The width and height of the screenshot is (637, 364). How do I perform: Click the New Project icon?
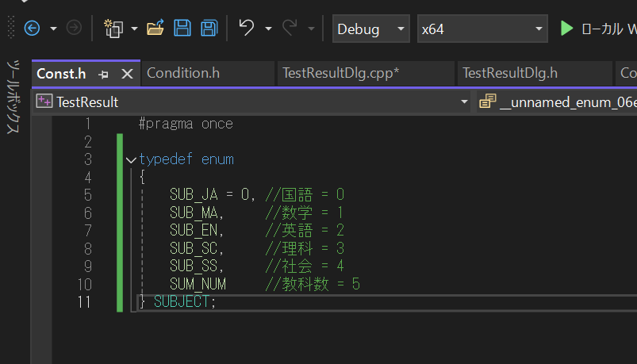click(x=113, y=29)
